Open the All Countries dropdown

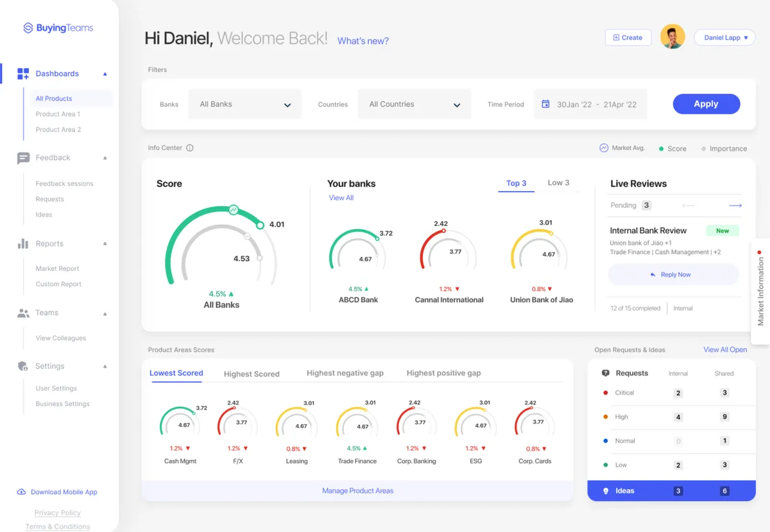[414, 105]
